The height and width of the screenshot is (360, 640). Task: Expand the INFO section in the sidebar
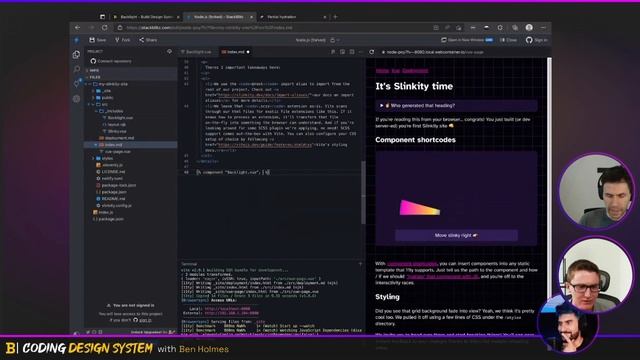coord(131,70)
